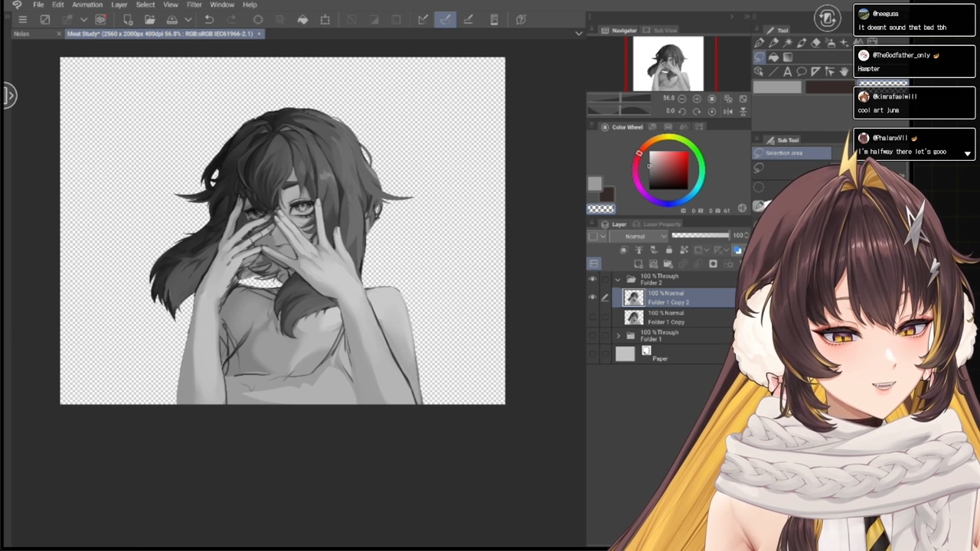The width and height of the screenshot is (980, 551).
Task: Click inside the color wheel saturation square
Action: [669, 169]
